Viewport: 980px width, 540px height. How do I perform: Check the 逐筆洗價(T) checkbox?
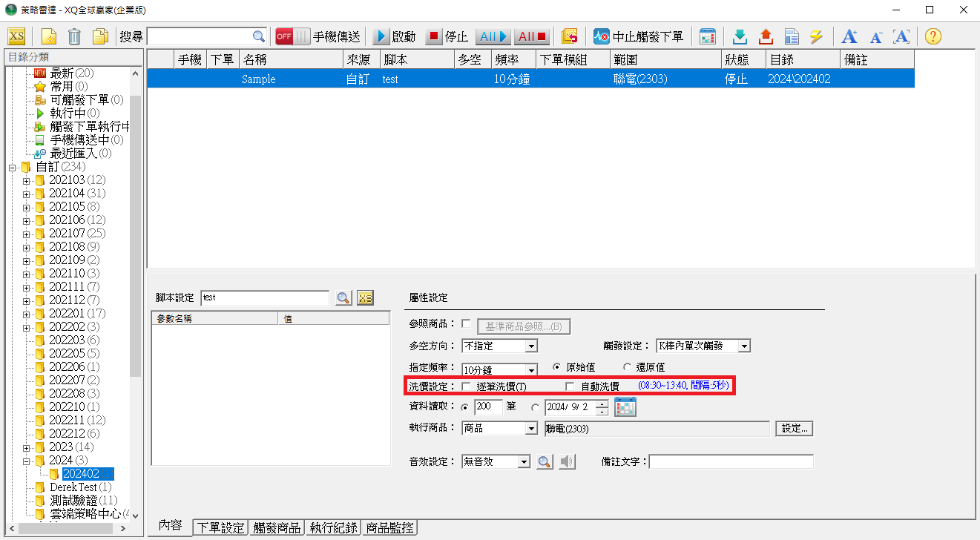(466, 386)
